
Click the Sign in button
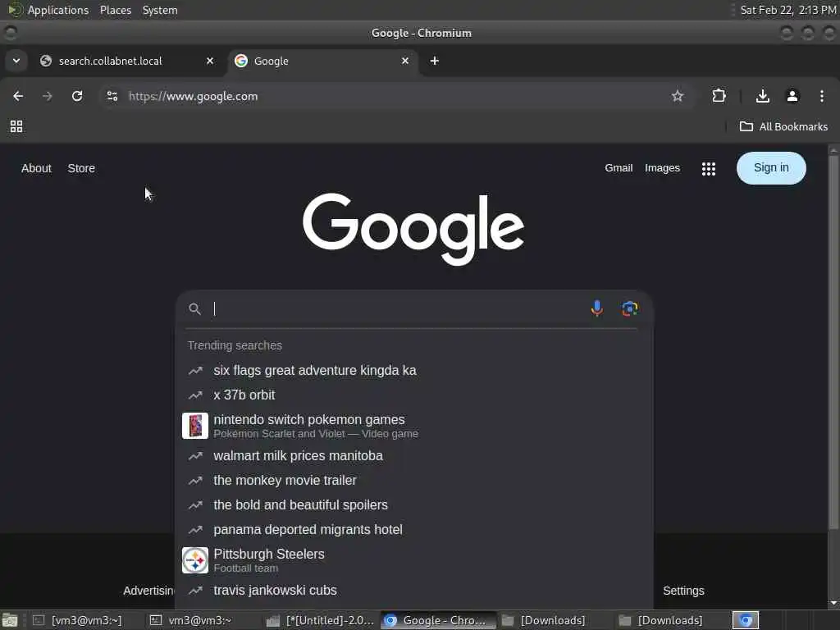point(771,167)
